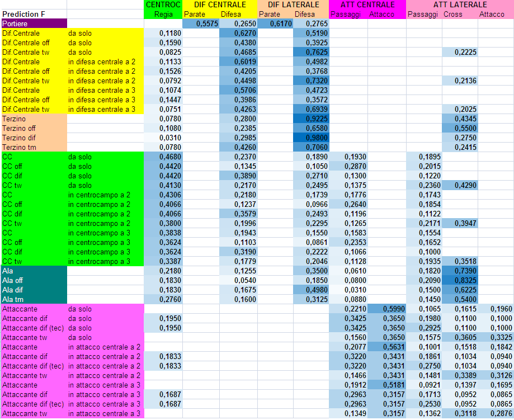Select Terzino tm value 0,7060

[311, 147]
